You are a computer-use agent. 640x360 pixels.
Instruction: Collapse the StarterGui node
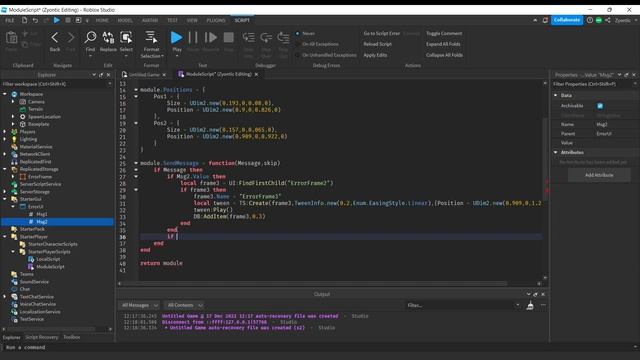point(5,199)
